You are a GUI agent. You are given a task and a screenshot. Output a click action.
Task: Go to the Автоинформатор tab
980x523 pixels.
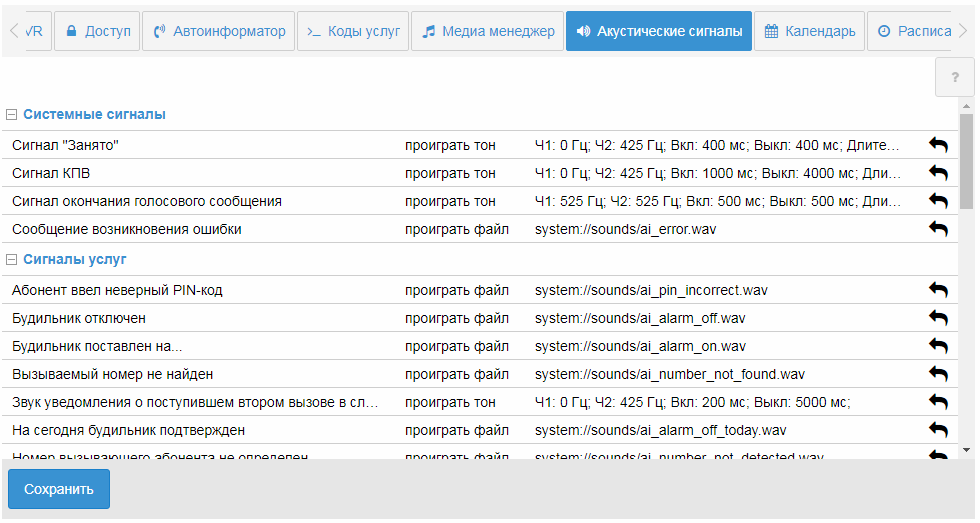(218, 31)
